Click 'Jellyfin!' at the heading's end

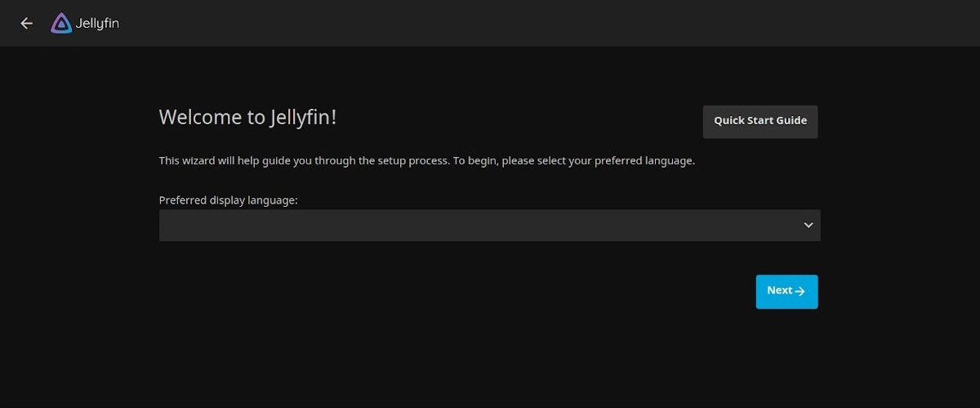(x=303, y=117)
